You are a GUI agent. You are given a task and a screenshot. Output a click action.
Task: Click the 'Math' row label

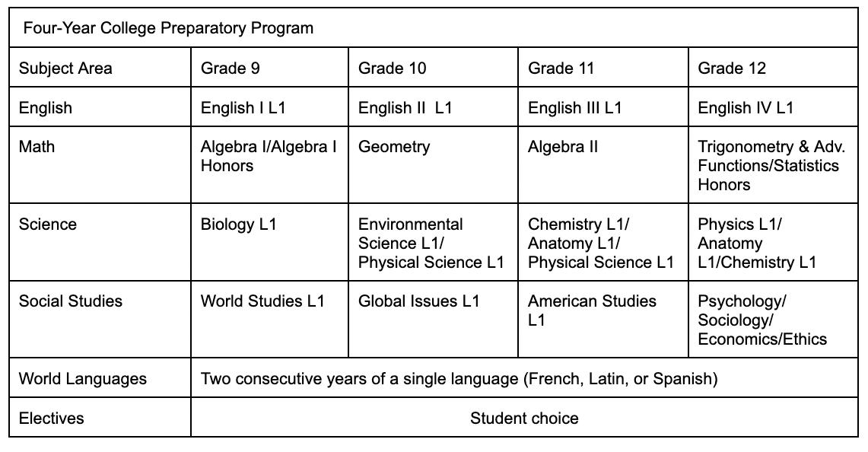(37, 147)
